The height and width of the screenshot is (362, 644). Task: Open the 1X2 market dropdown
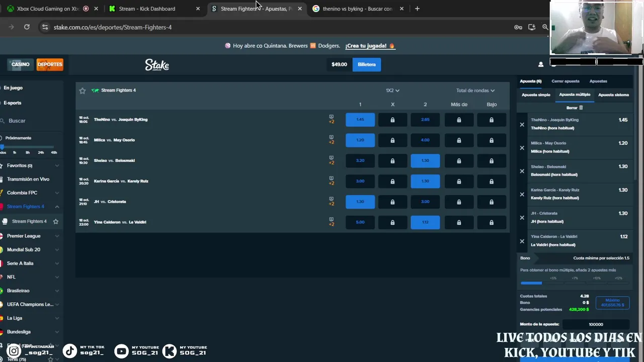pyautogui.click(x=392, y=90)
